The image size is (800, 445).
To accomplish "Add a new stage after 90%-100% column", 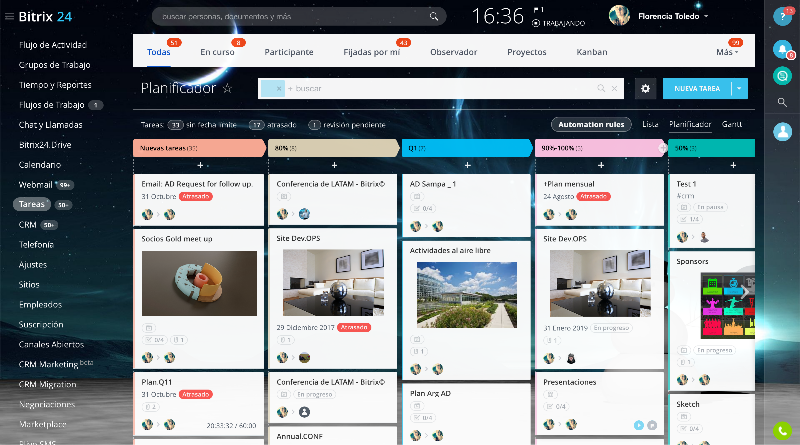I will tap(663, 148).
